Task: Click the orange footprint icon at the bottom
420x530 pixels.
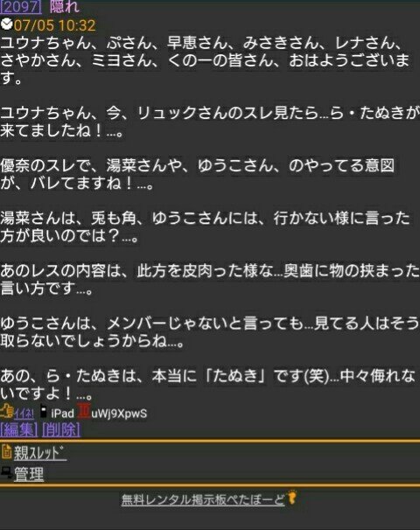Action: (292, 498)
